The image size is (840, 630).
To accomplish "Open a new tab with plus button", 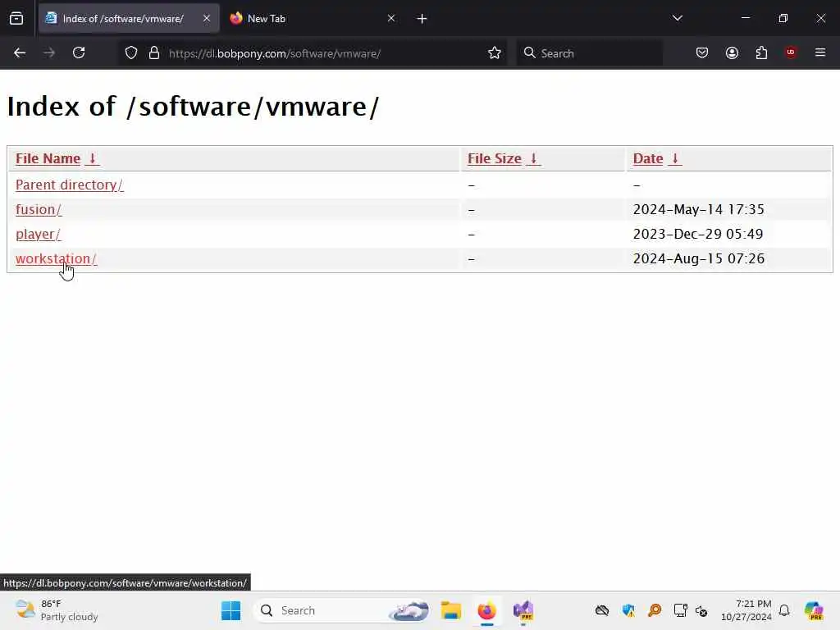I will tap(422, 19).
